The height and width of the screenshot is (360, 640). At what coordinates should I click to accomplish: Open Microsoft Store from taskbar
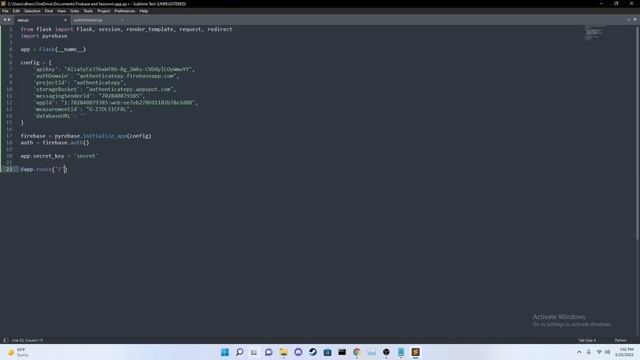pos(327,352)
